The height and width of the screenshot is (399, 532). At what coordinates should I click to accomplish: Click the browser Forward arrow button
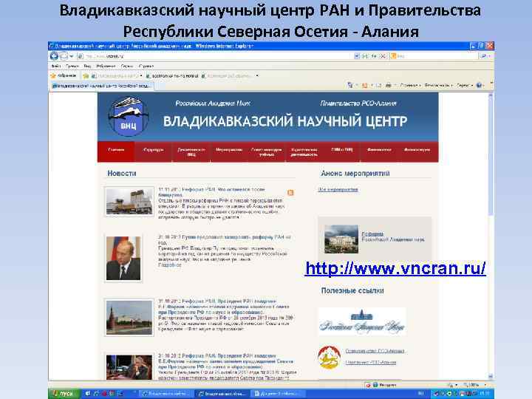click(64, 56)
